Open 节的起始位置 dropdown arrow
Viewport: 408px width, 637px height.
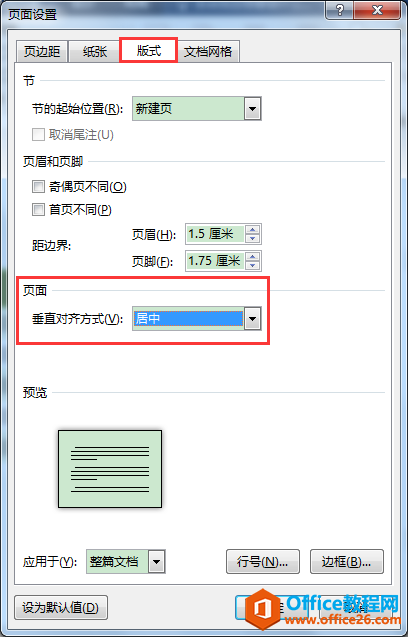252,109
